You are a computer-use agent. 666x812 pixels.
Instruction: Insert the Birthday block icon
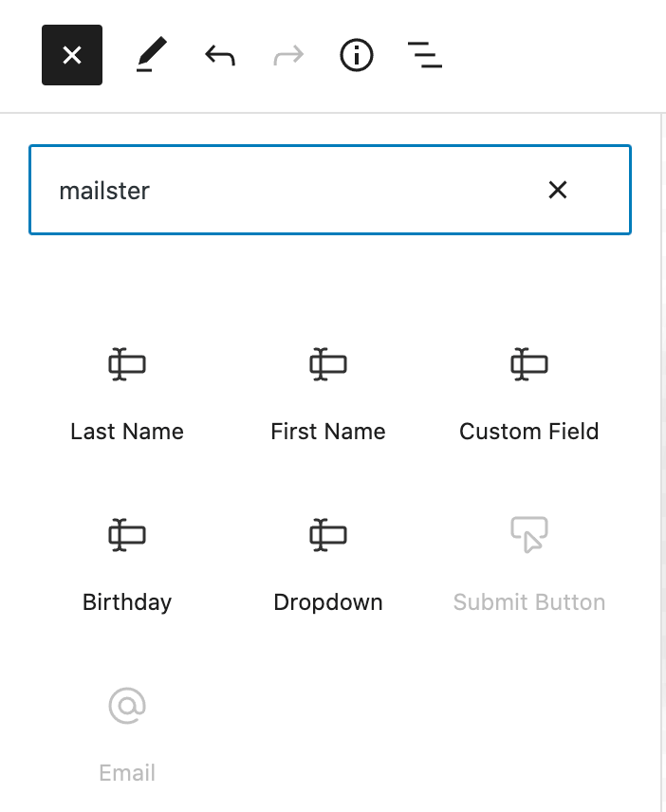[x=127, y=536]
